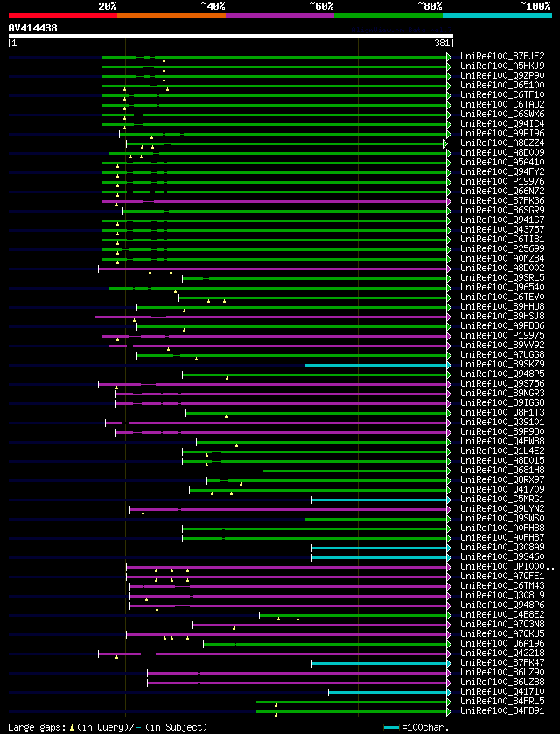
Task: Click the arrowhead ending the UniRef100_C5MRG1 bar
Action: (x=449, y=500)
